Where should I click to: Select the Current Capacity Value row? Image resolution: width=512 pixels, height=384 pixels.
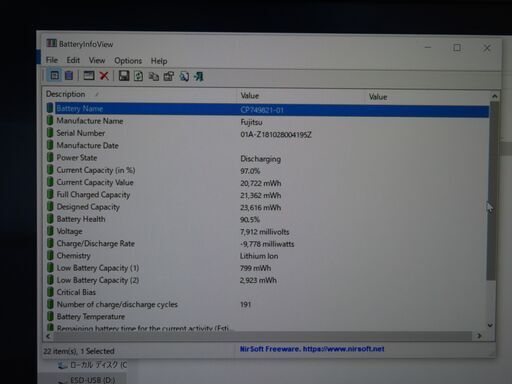[268, 183]
